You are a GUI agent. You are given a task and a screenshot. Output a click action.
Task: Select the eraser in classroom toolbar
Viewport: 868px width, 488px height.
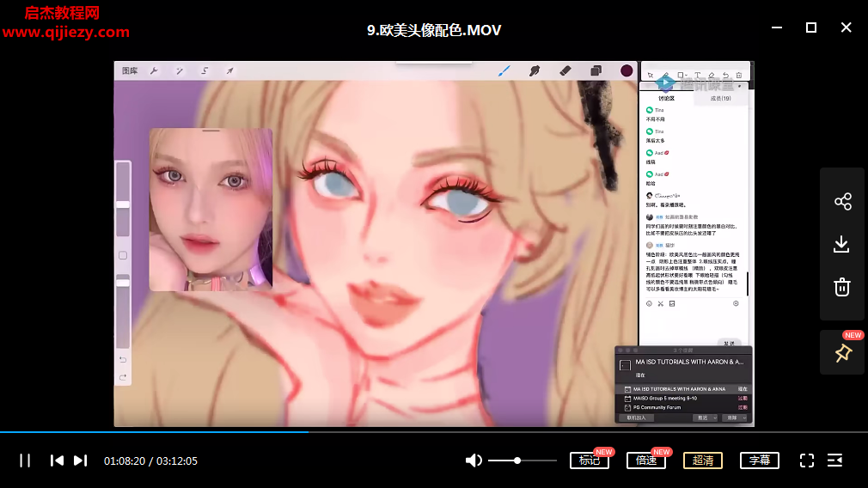pos(712,76)
